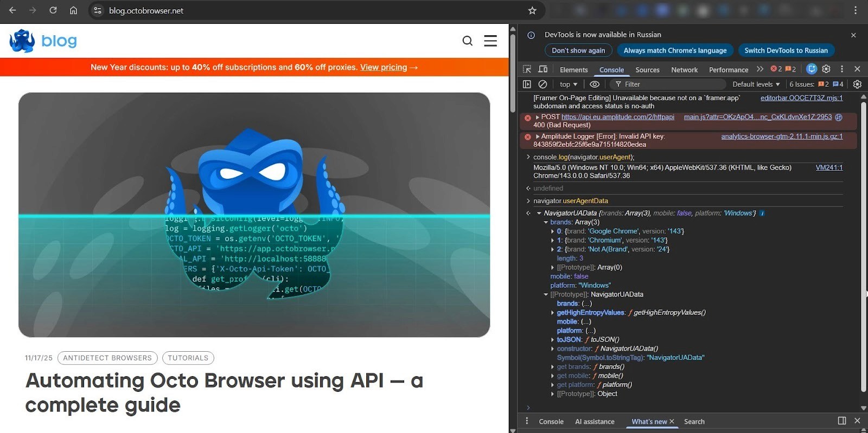Go back with the browser back arrow
Image resolution: width=868 pixels, height=433 pixels.
12,10
